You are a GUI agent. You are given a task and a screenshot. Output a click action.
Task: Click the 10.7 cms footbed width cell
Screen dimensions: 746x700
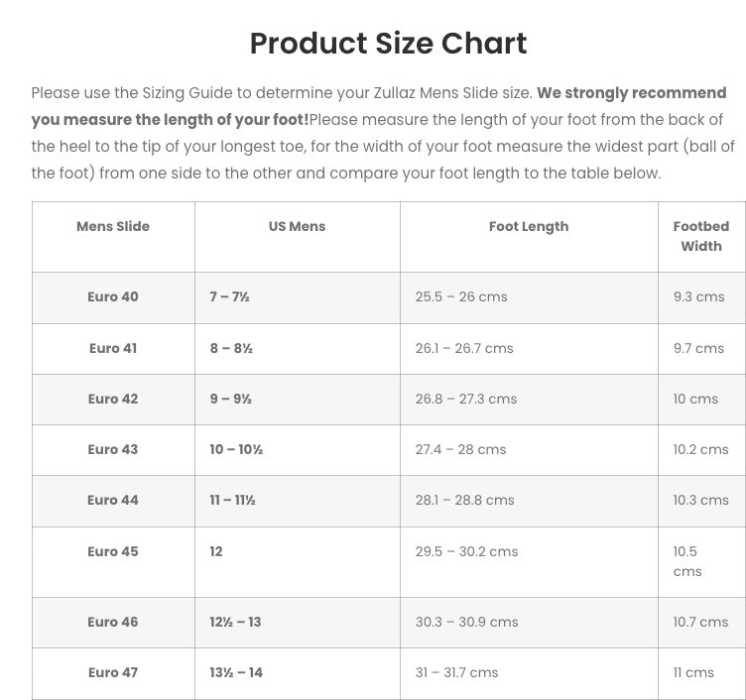700,623
